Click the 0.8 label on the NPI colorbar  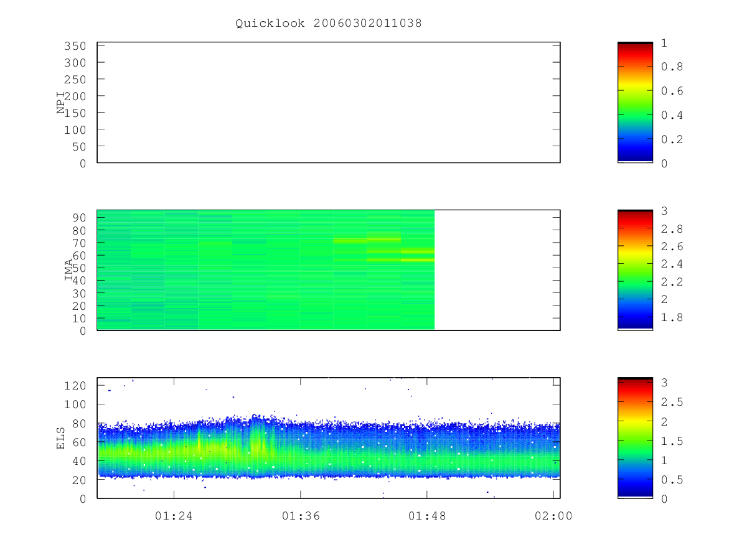[671, 67]
